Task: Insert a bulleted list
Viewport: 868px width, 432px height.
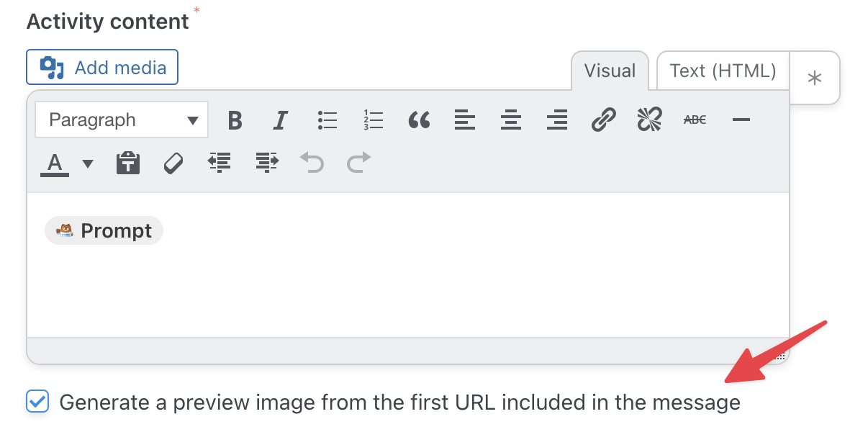Action: click(327, 120)
